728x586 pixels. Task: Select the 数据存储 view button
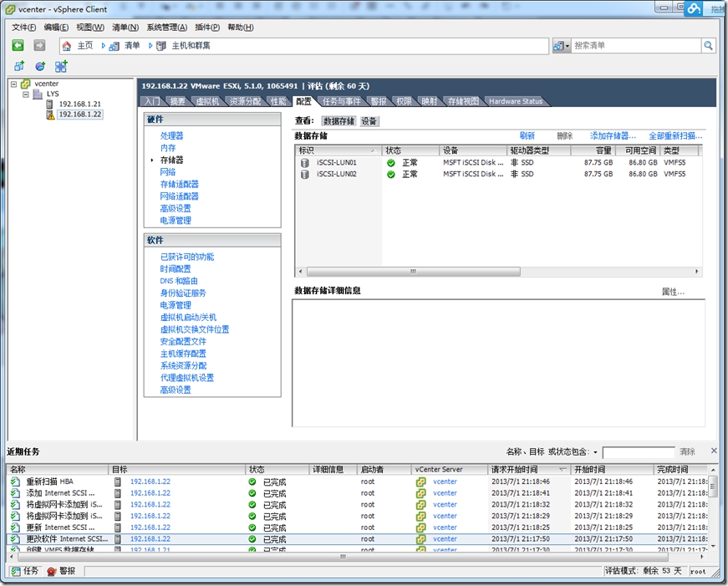point(339,121)
